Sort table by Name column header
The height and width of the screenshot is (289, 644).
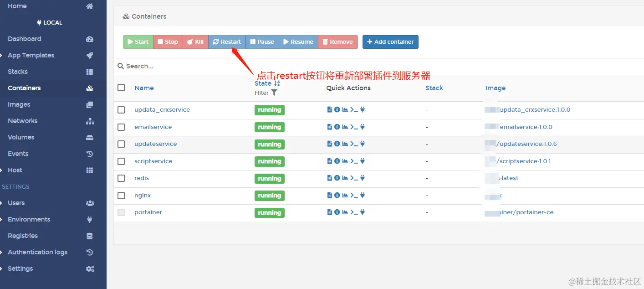point(144,88)
